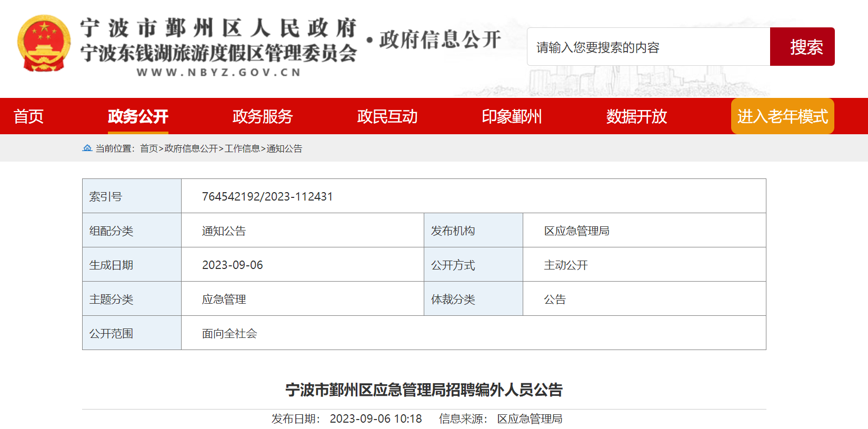Open 工作信息 breadcrumb link
This screenshot has width=868, height=429.
pos(242,148)
